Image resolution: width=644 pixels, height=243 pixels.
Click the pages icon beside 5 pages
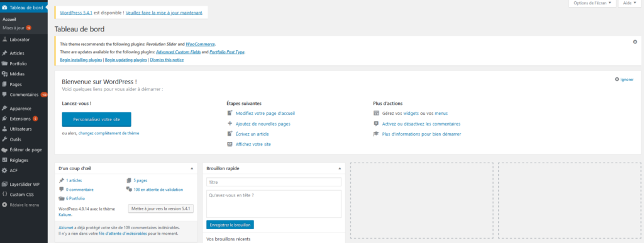click(129, 180)
